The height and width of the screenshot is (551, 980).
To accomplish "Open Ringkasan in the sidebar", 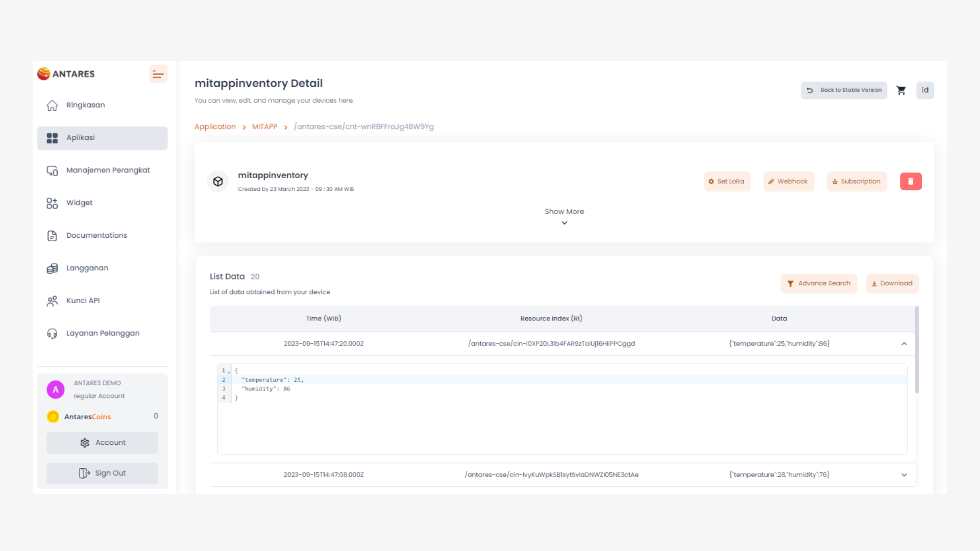I will point(85,105).
